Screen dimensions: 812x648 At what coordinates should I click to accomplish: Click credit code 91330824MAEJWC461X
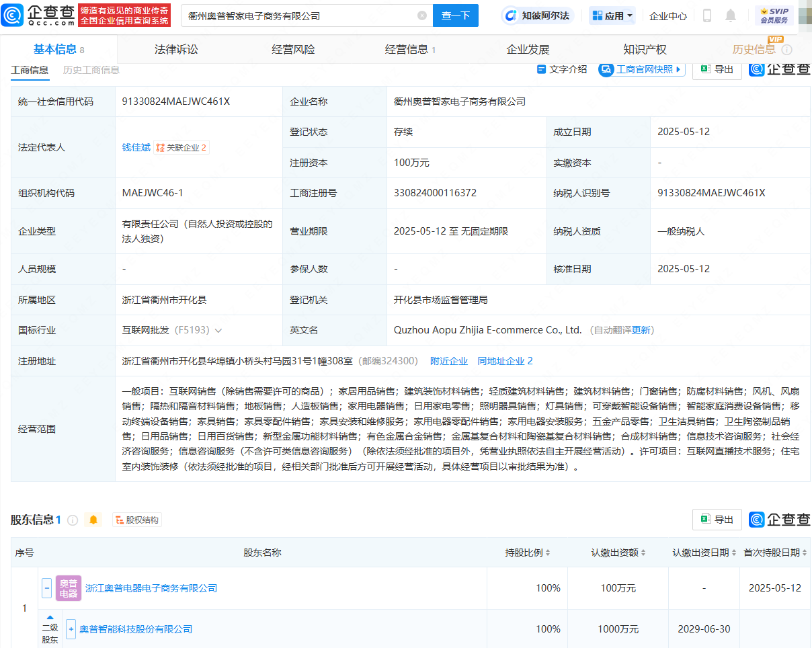click(x=176, y=102)
